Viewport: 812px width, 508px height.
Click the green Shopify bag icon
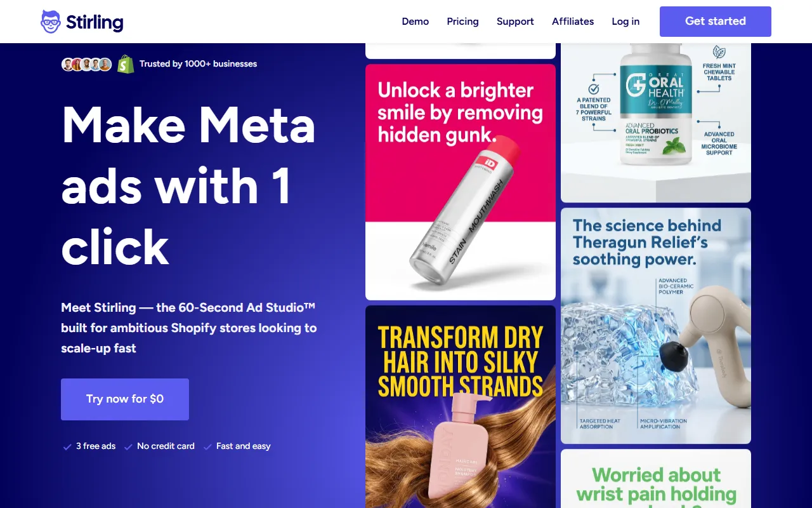[126, 63]
